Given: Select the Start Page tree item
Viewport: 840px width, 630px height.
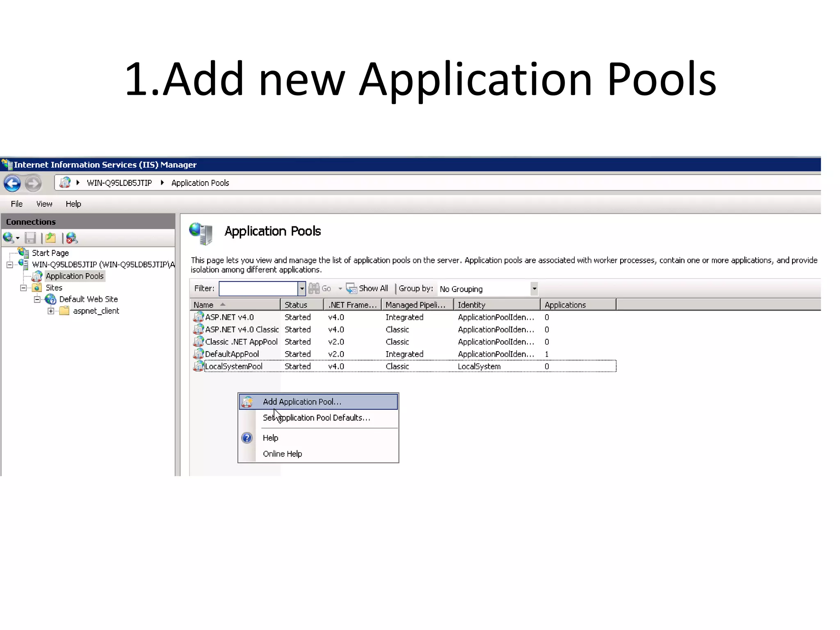Looking at the screenshot, I should click(50, 253).
